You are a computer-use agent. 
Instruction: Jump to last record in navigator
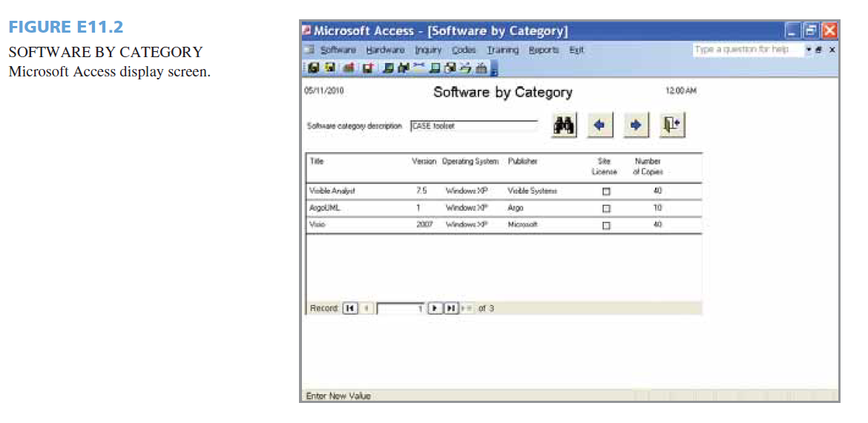point(450,309)
